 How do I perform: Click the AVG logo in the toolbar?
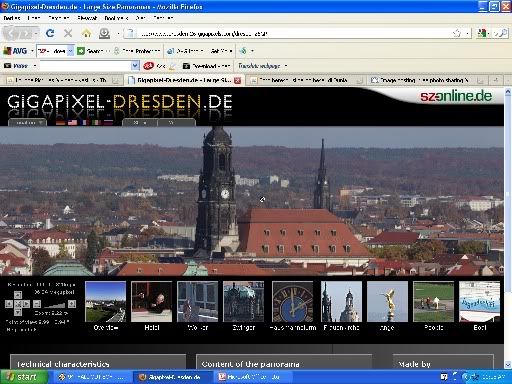pyautogui.click(x=15, y=51)
